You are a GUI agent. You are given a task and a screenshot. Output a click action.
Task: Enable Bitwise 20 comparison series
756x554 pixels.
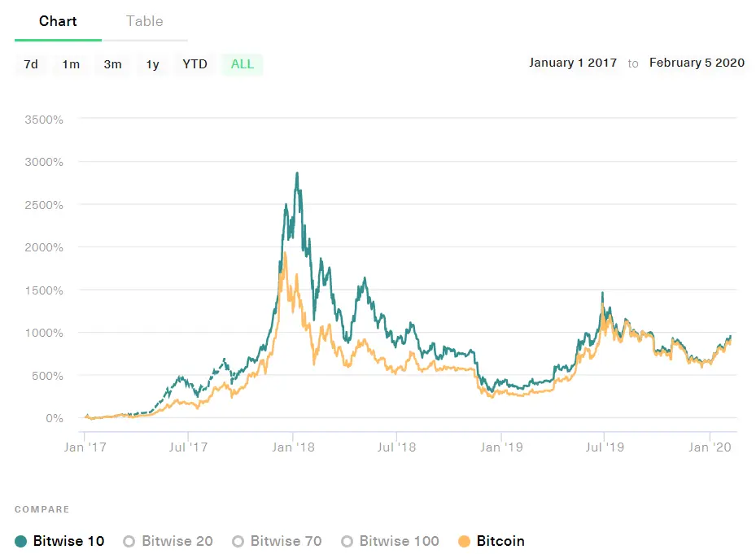[x=168, y=541]
